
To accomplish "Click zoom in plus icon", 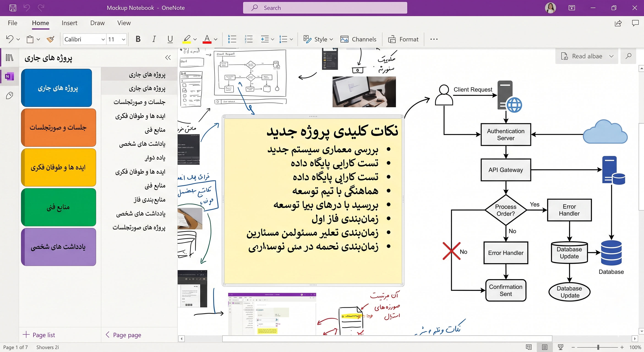I will 622,347.
